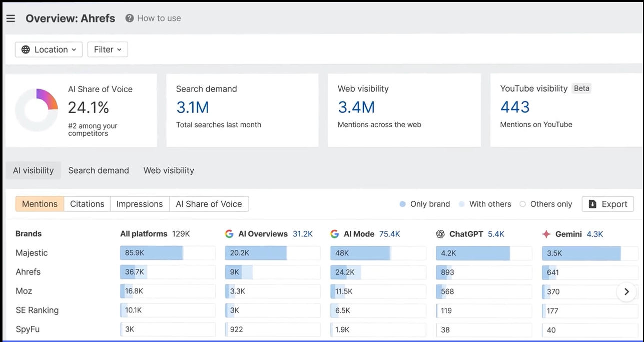Click Majestic Gemini bar 3.5K
The width and height of the screenshot is (644, 342).
point(589,253)
